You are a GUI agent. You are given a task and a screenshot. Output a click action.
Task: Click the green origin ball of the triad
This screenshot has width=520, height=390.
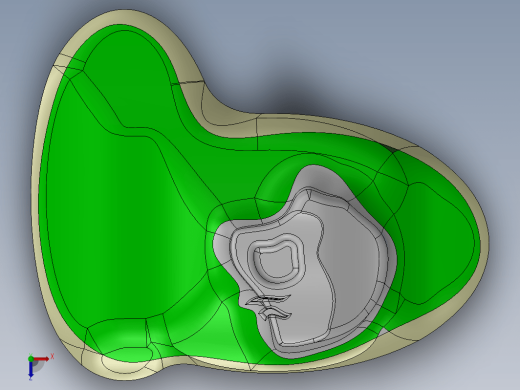(x=31, y=359)
